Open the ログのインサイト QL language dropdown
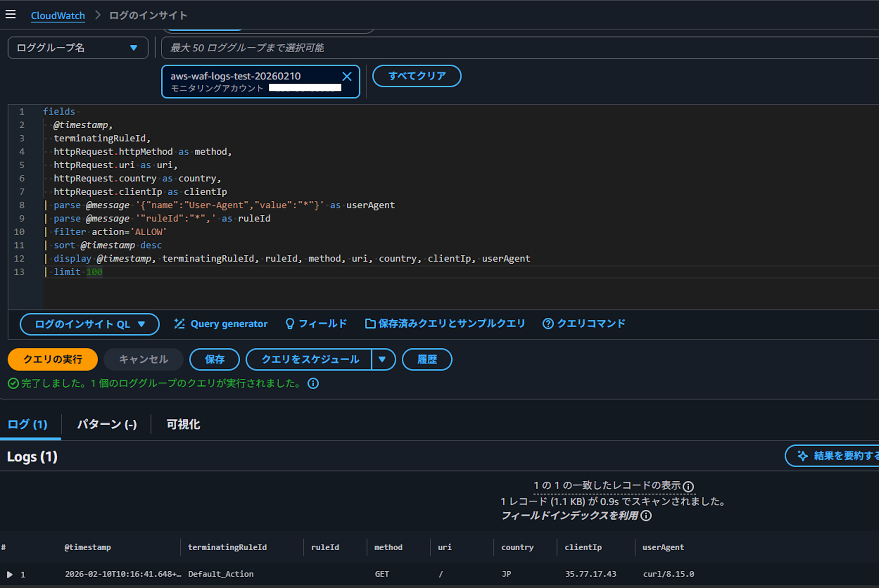The width and height of the screenshot is (879, 588). [90, 324]
